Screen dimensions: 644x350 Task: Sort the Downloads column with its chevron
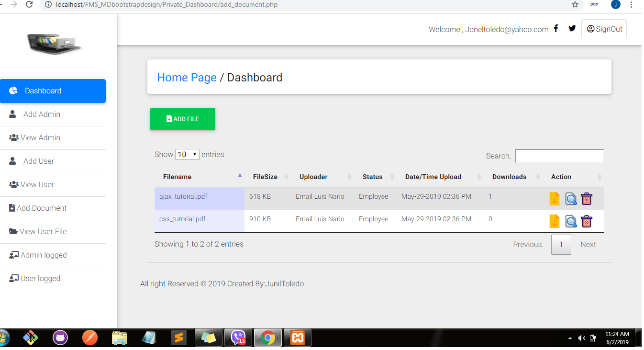(x=537, y=177)
